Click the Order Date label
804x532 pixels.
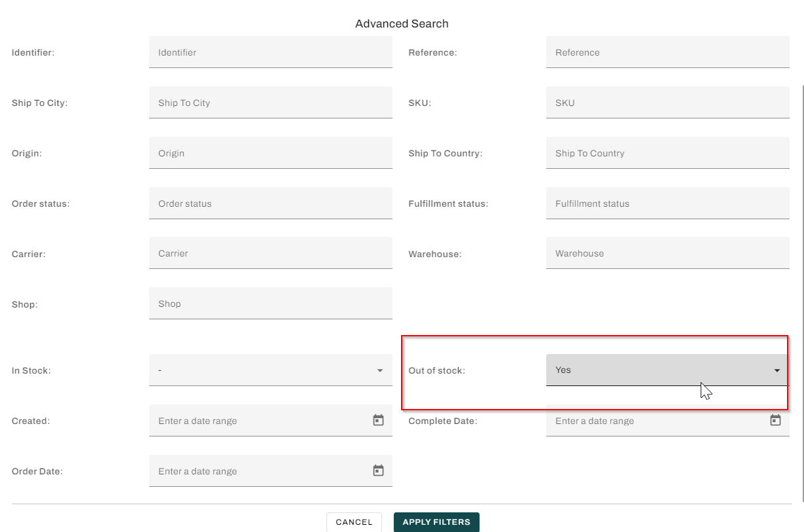(x=37, y=471)
